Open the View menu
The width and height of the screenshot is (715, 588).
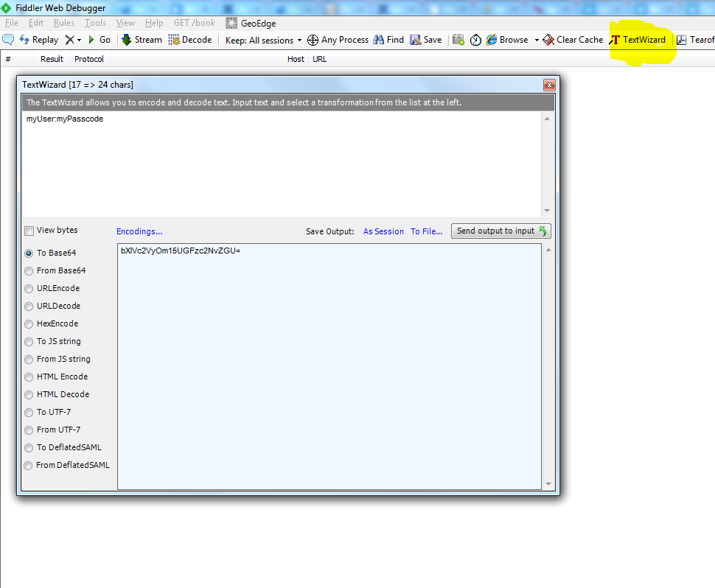pos(125,23)
